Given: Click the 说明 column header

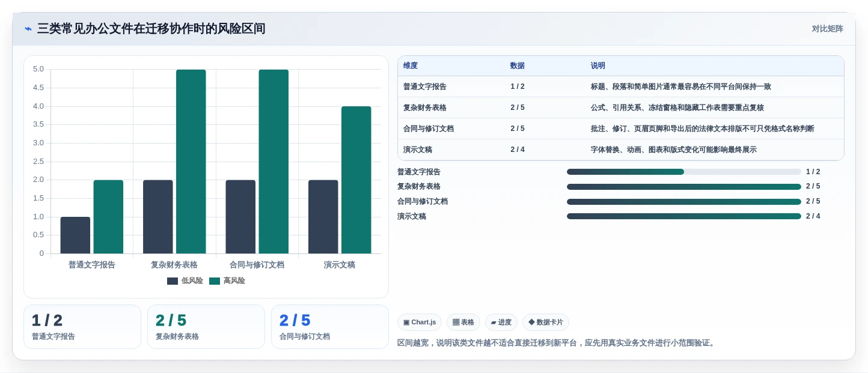Looking at the screenshot, I should tap(598, 65).
